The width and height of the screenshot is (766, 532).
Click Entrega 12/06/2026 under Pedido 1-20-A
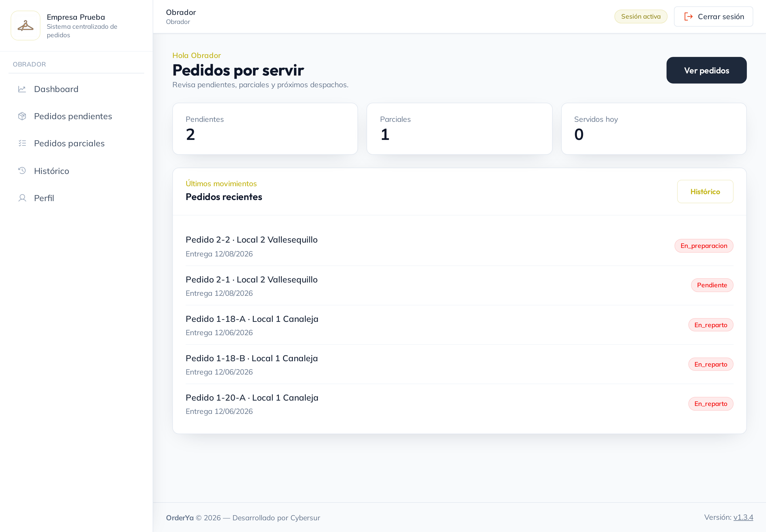point(219,411)
